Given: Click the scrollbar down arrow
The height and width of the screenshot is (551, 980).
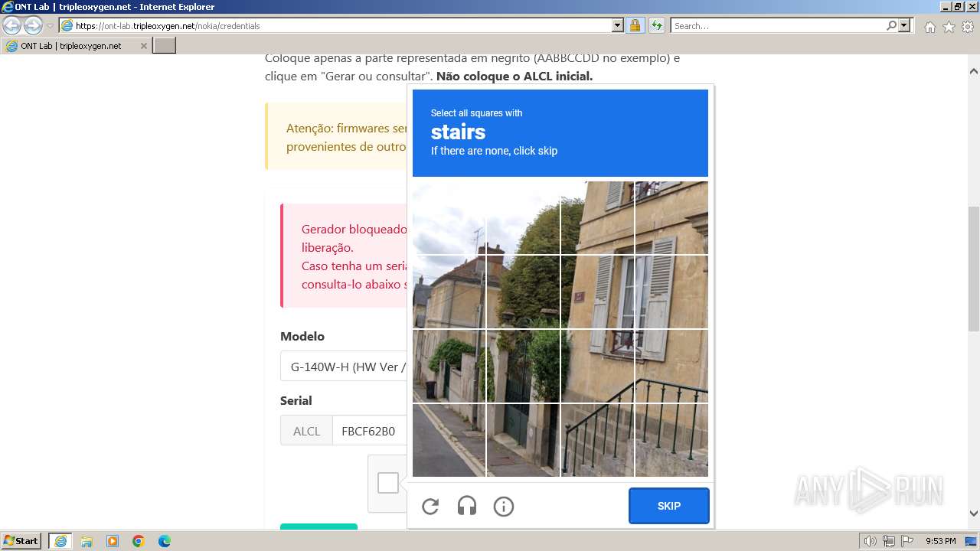Looking at the screenshot, I should pyautogui.click(x=974, y=514).
